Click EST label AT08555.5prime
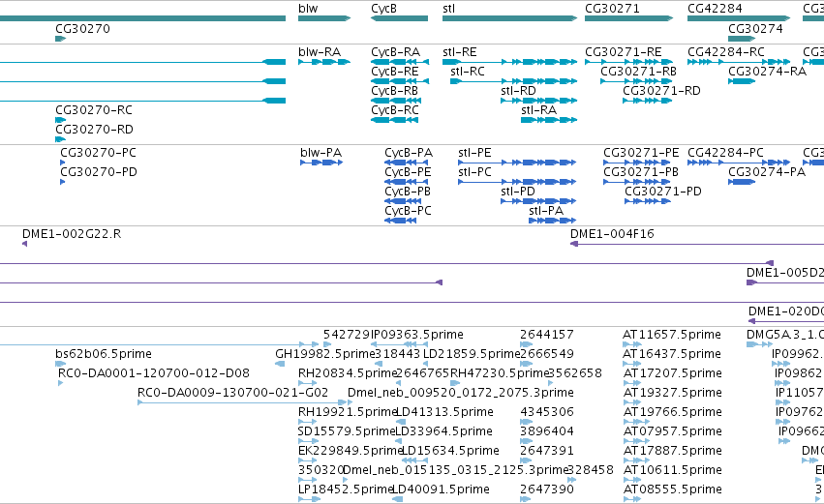Screen dimensions: 824x504 (672, 489)
